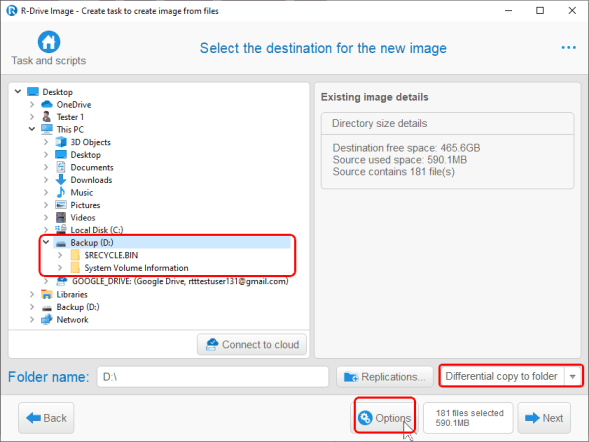
Task: Select the Local Disk (C:) tree row
Action: [x=96, y=230]
